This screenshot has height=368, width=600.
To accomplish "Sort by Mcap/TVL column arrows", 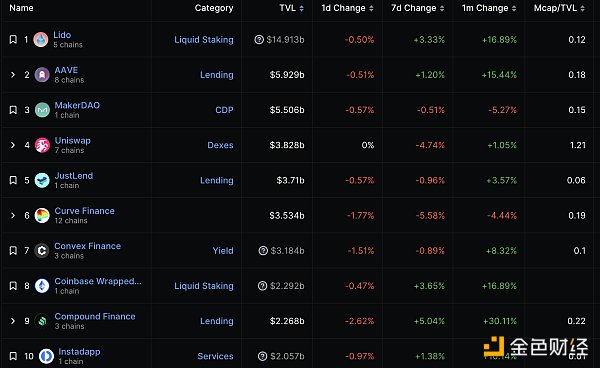I will (x=582, y=8).
